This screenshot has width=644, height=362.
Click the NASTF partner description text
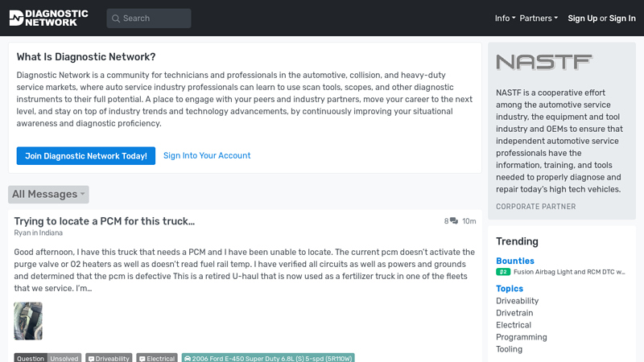click(559, 141)
